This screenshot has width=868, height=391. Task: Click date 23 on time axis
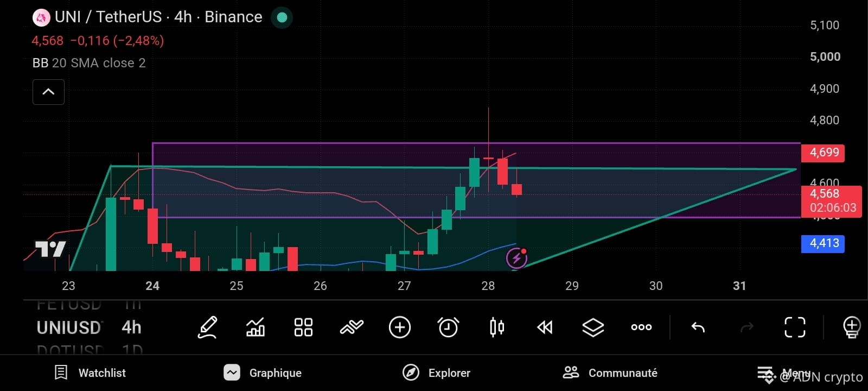68,286
